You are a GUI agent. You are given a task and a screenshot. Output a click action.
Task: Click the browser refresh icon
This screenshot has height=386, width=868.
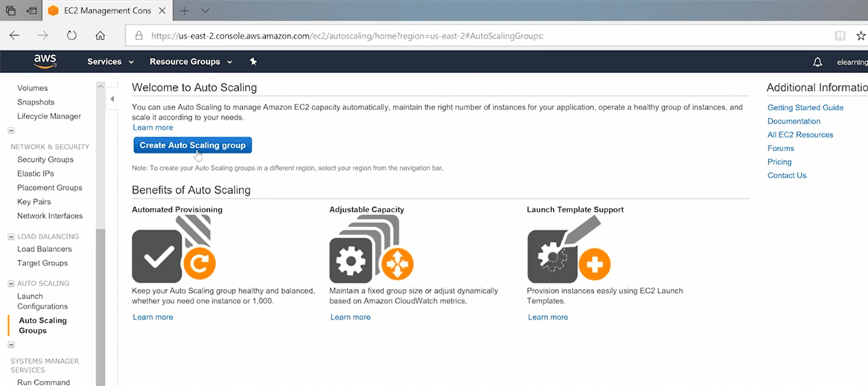[71, 35]
